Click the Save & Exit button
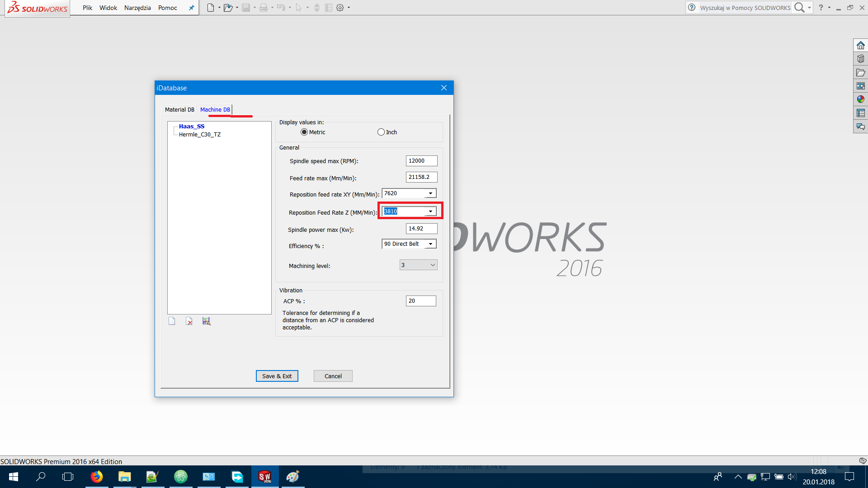This screenshot has height=488, width=868. click(277, 376)
